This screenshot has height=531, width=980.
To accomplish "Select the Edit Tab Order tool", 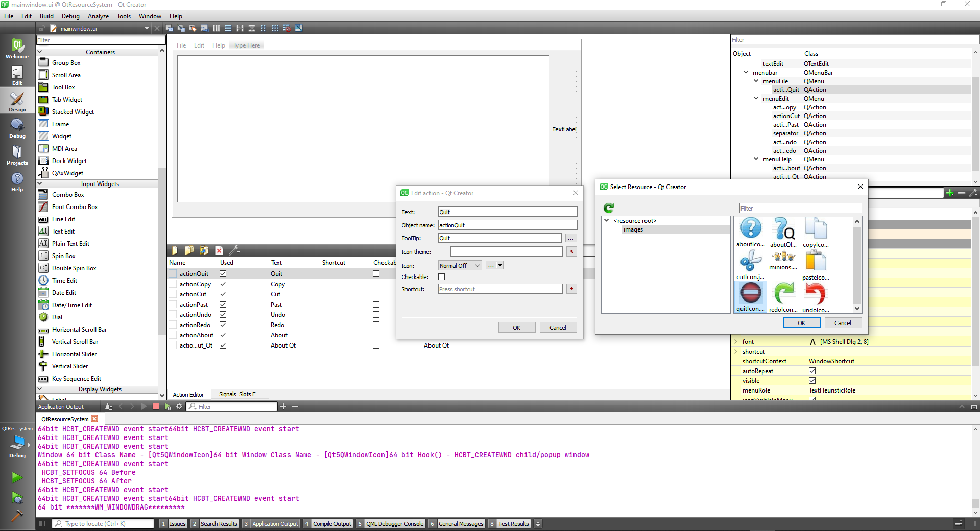I will point(204,28).
